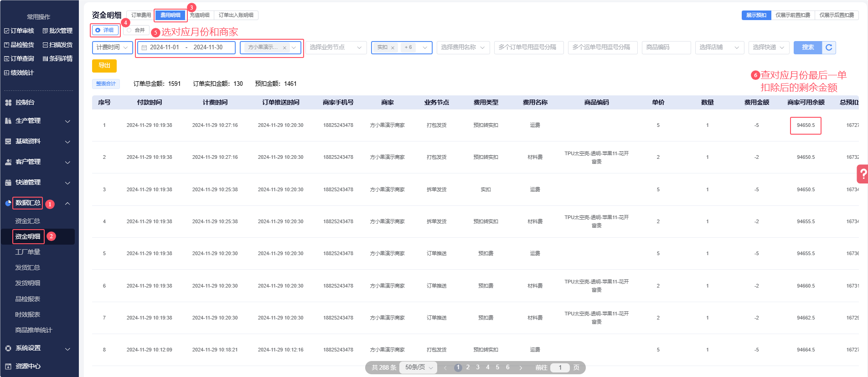868x377 pixels.
Task: Click the 商品编码 input field
Action: point(666,47)
